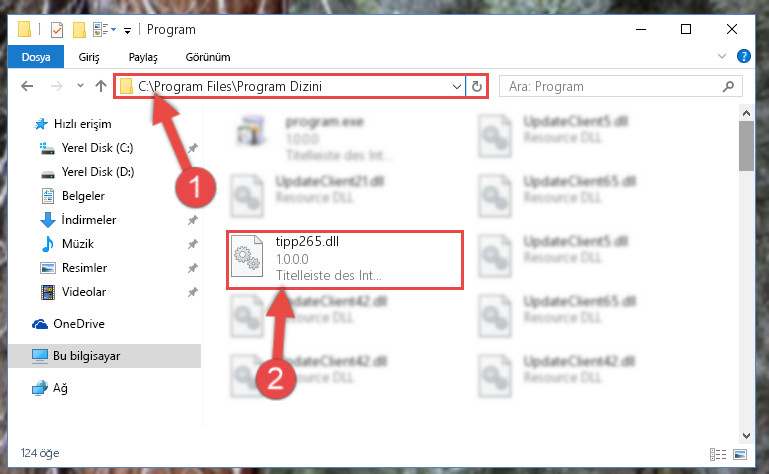Screen dimensions: 769x474
Task: Click the refresh button beside address bar
Action: coord(476,86)
